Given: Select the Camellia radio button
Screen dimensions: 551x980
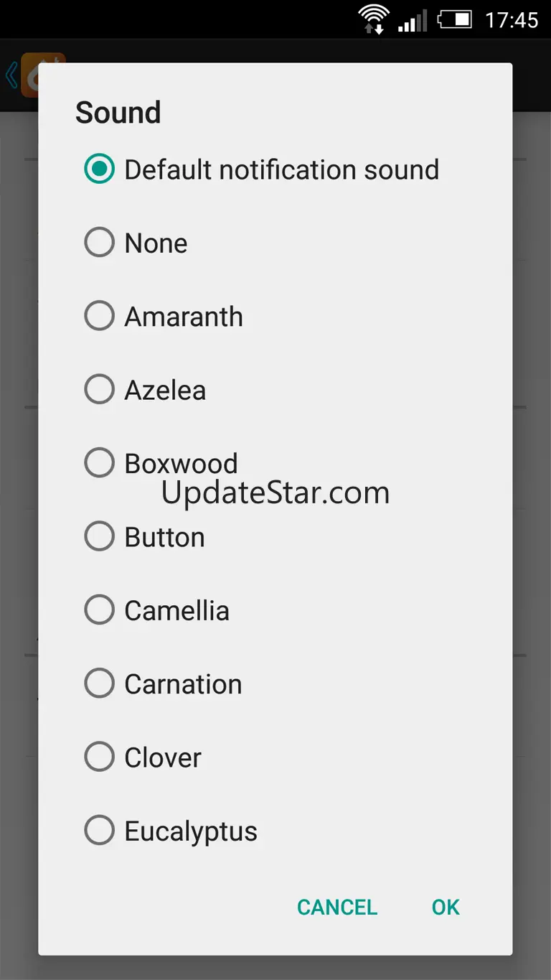Looking at the screenshot, I should [99, 610].
